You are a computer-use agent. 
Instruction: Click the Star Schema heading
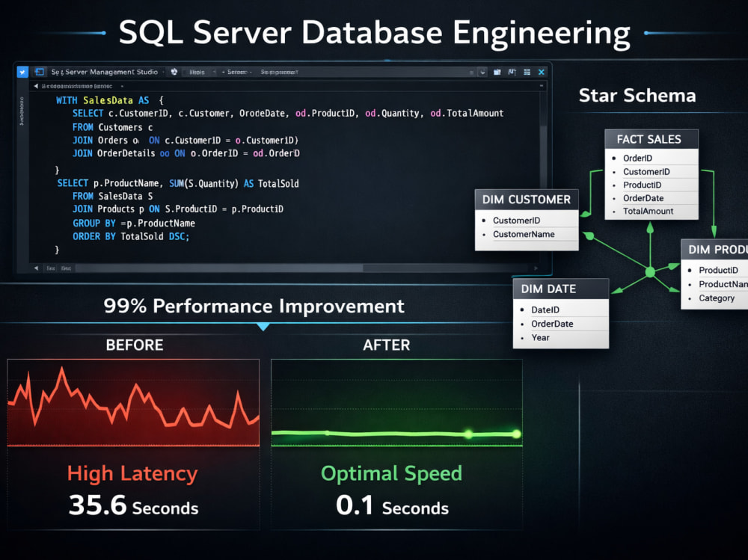637,96
